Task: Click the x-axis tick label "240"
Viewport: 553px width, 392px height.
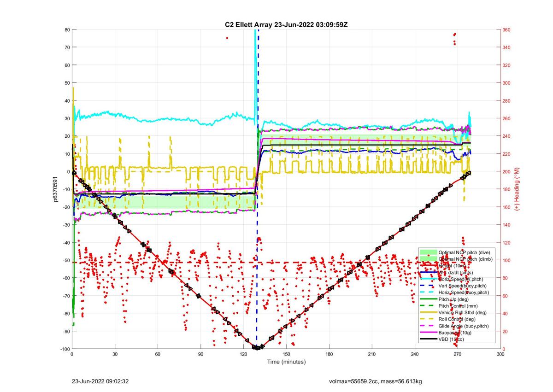Action: (415, 354)
